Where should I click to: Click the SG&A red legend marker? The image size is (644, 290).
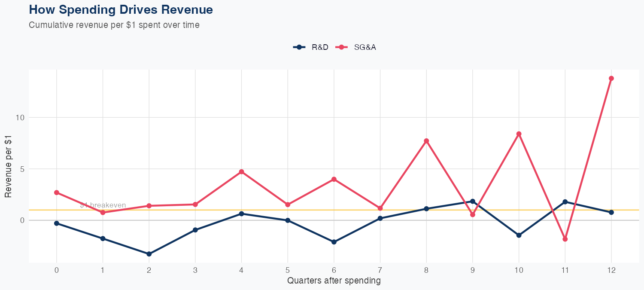pos(342,47)
